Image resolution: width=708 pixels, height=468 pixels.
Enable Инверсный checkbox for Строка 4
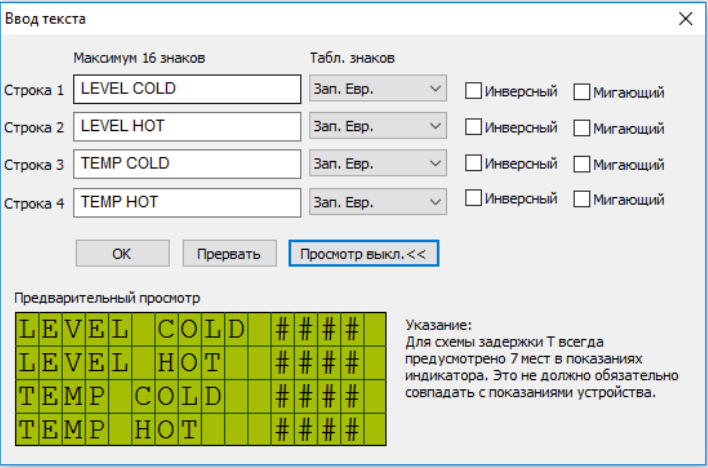pos(473,198)
